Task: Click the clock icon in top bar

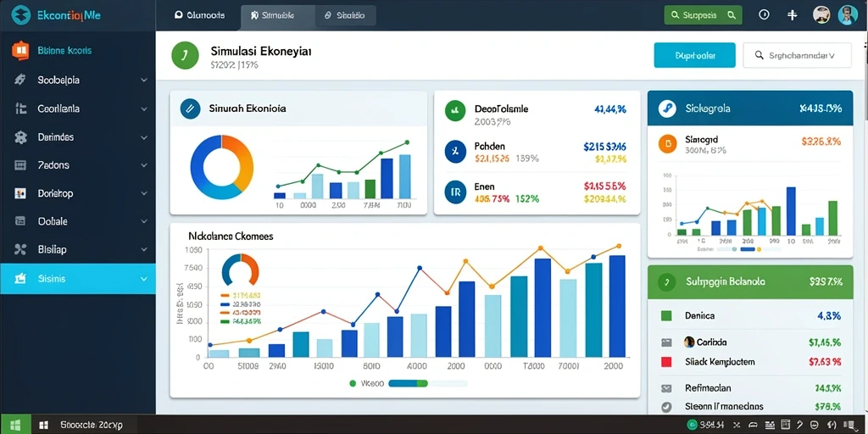Action: [x=764, y=15]
